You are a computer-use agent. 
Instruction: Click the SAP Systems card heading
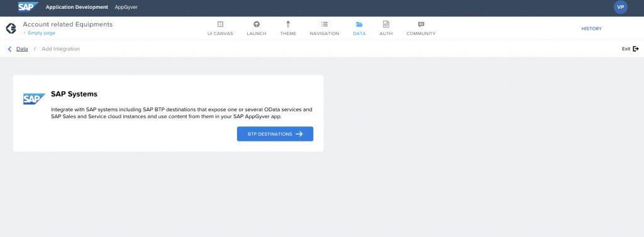[74, 94]
